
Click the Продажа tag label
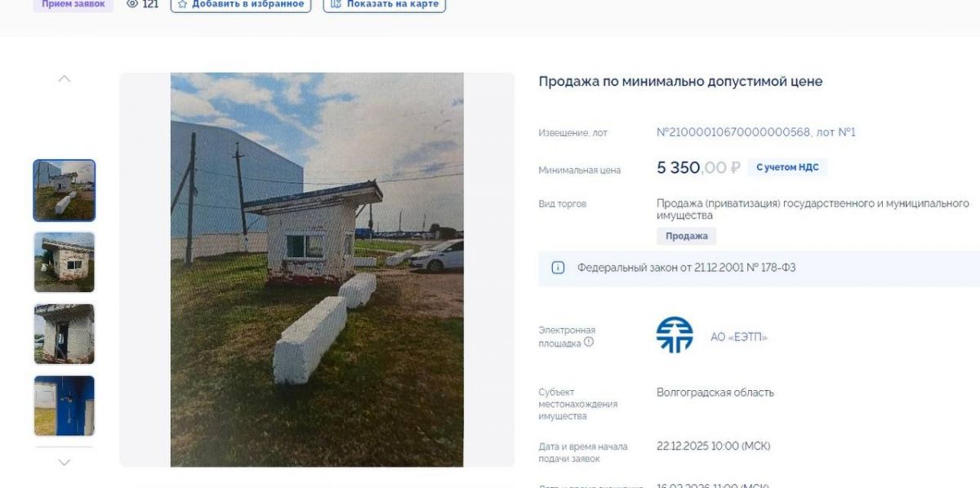pos(687,236)
